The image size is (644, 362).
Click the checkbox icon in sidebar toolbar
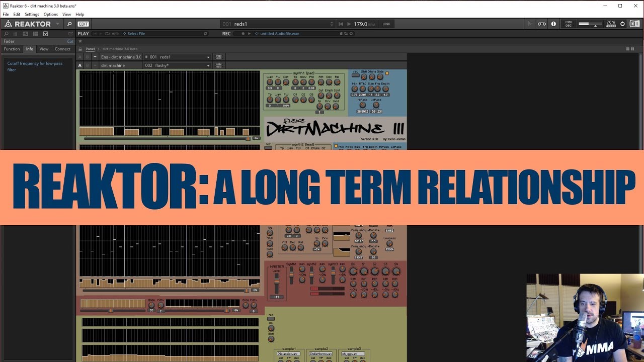tap(46, 34)
